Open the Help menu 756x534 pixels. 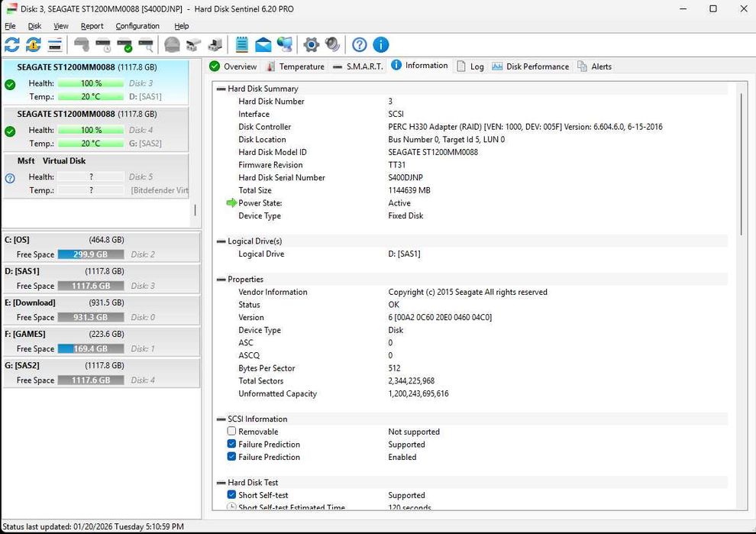click(x=181, y=26)
